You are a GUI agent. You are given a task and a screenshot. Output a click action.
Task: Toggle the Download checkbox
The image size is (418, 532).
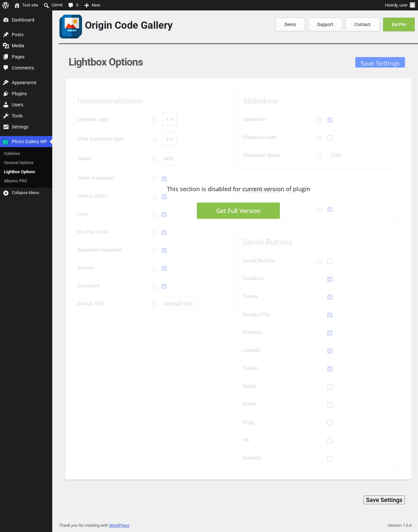[164, 286]
